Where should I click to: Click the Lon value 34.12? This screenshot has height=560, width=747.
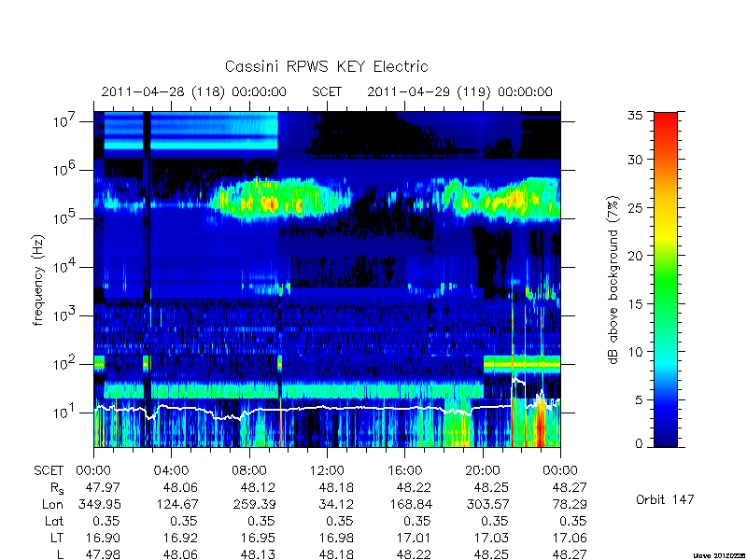coord(336,504)
